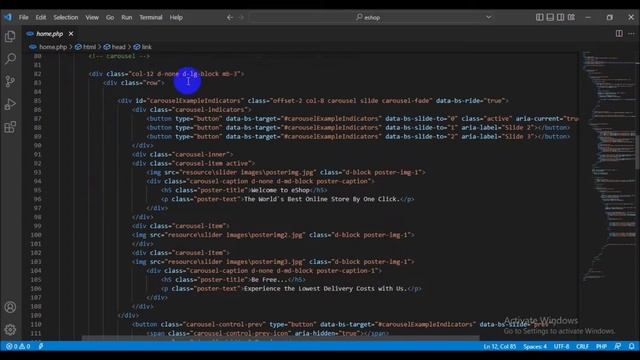Image resolution: width=640 pixels, height=360 pixels.
Task: Open notifications bell in status bar
Action: tap(631, 346)
